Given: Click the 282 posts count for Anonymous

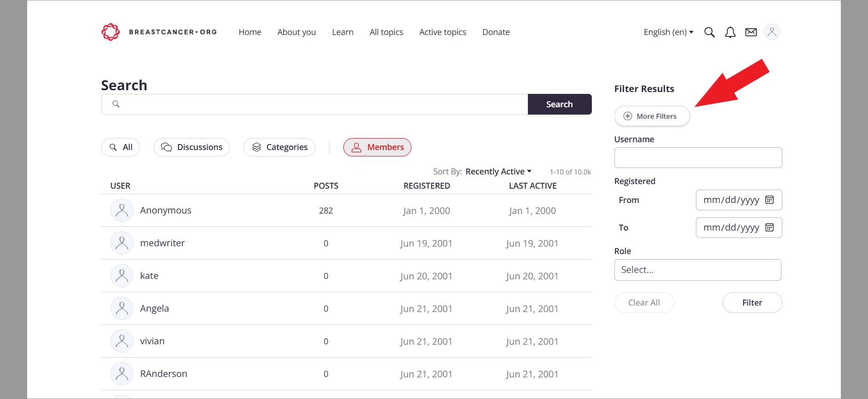Looking at the screenshot, I should coord(326,211).
